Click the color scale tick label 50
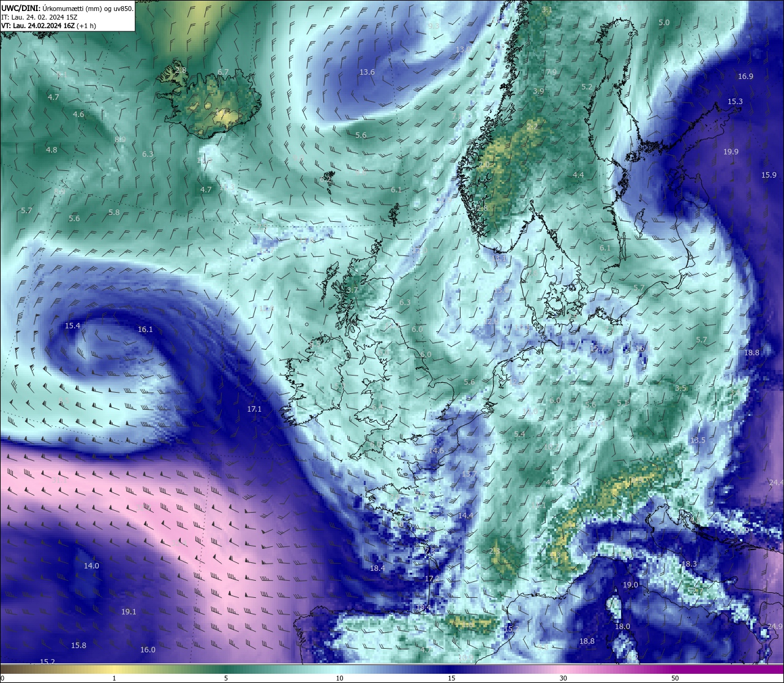784x683 pixels. (x=675, y=678)
